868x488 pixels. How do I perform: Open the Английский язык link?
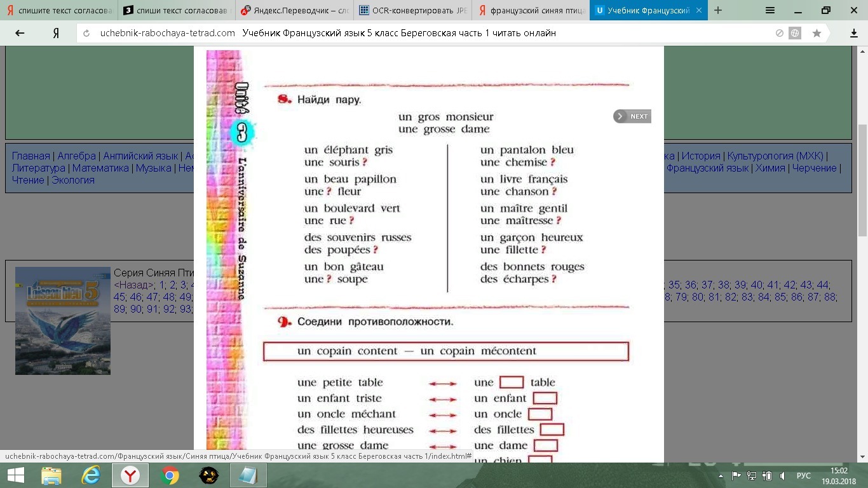tap(140, 156)
